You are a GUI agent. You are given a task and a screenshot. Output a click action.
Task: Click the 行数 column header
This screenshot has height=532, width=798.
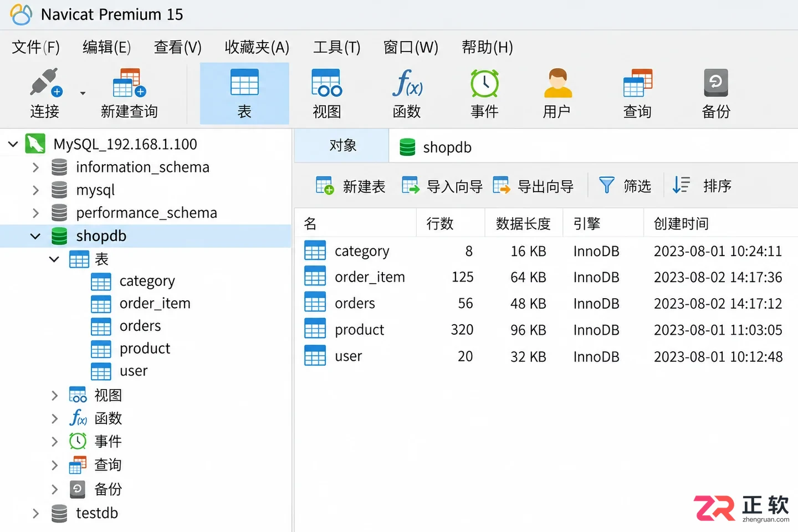pyautogui.click(x=451, y=223)
